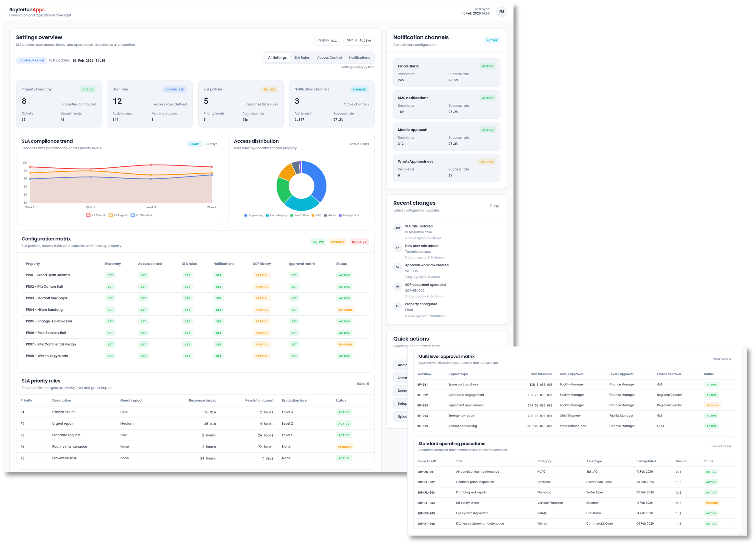Open the Region All dropdown
This screenshot has height=545, width=756.
point(327,40)
